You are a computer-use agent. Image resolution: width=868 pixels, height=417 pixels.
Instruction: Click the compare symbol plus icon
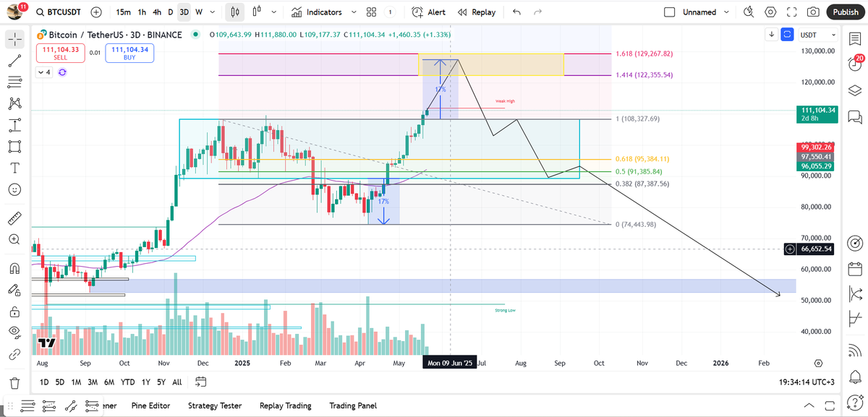(x=97, y=12)
